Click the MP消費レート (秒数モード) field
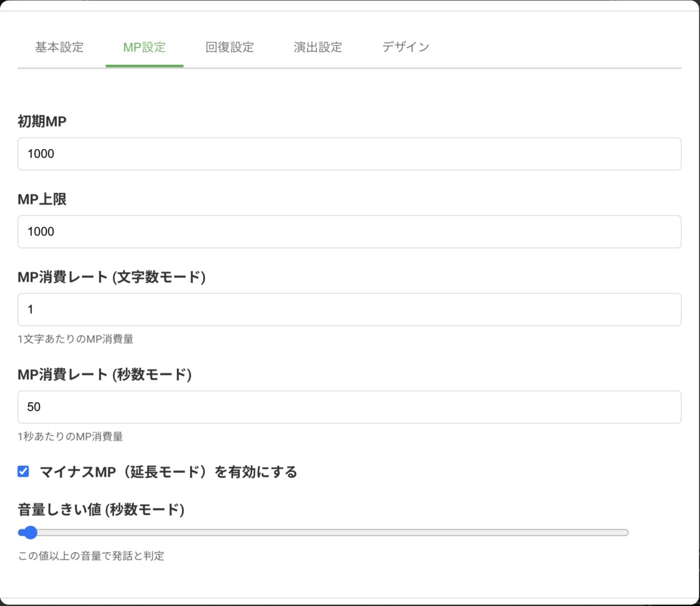The width and height of the screenshot is (700, 606). [x=349, y=407]
